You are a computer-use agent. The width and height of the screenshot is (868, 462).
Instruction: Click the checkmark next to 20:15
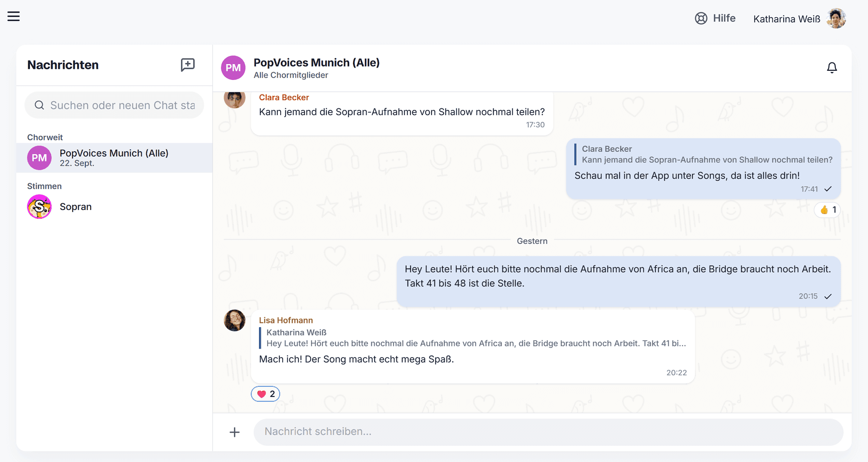point(828,296)
